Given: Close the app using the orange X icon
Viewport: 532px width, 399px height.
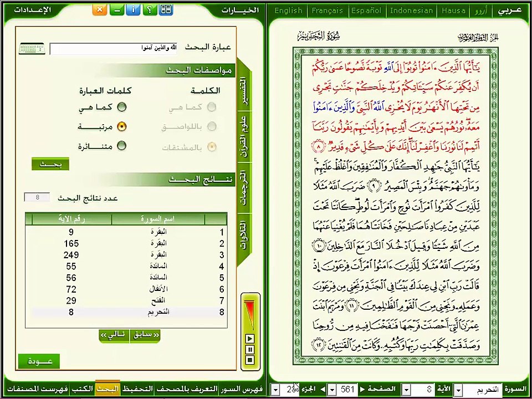Looking at the screenshot, I should (100, 9).
